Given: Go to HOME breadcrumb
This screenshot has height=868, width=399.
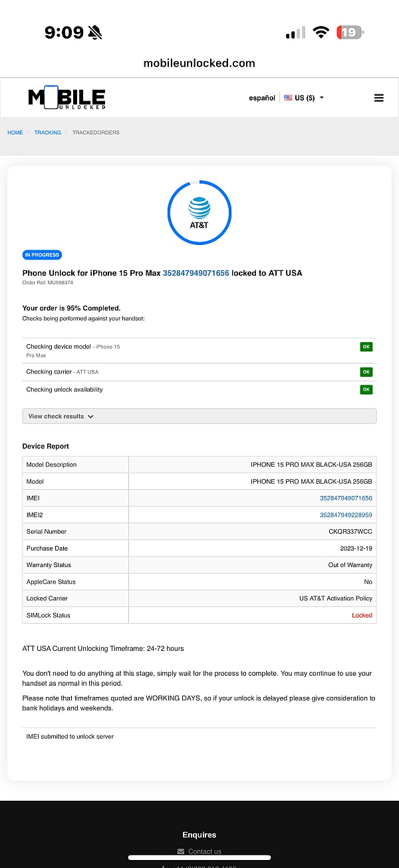Looking at the screenshot, I should click(x=15, y=132).
